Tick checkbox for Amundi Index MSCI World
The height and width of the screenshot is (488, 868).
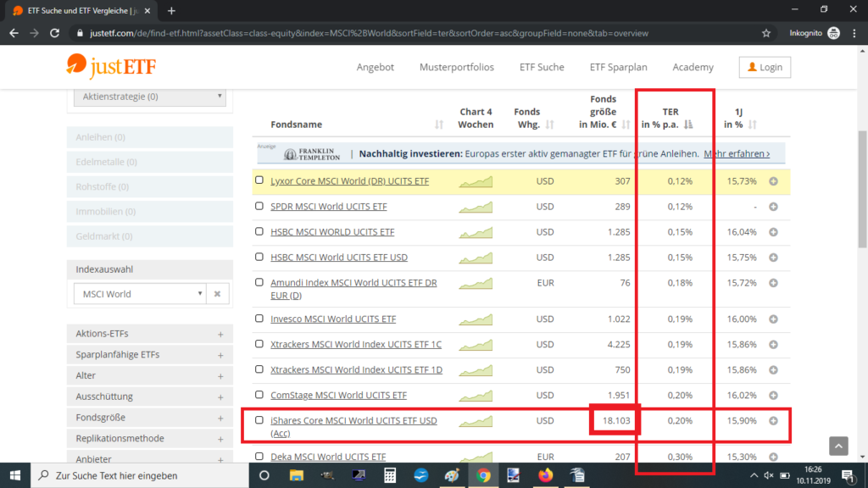coord(259,282)
